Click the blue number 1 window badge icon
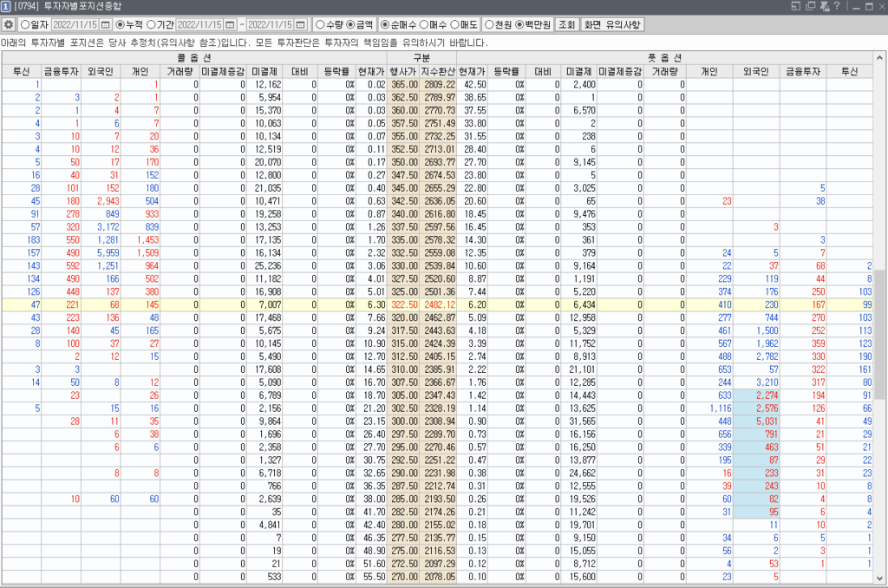Viewport: 888px width, 588px height. click(x=6, y=6)
